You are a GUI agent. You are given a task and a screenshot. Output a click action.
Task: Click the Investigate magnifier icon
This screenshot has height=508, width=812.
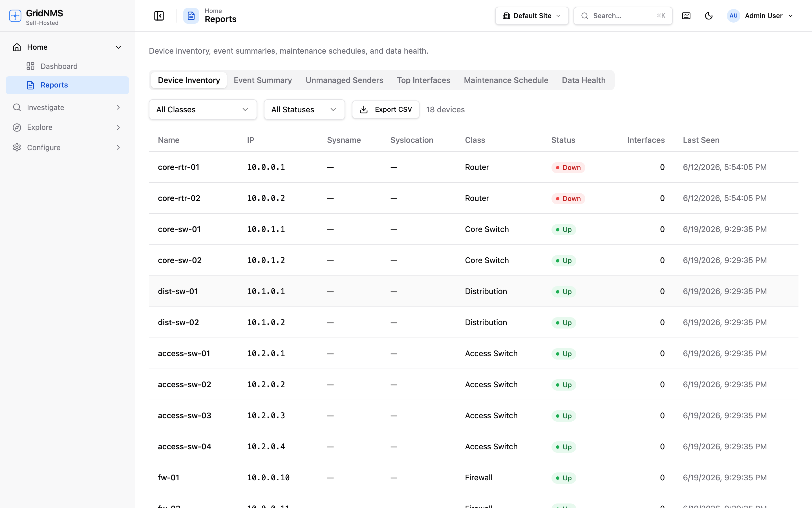click(17, 107)
